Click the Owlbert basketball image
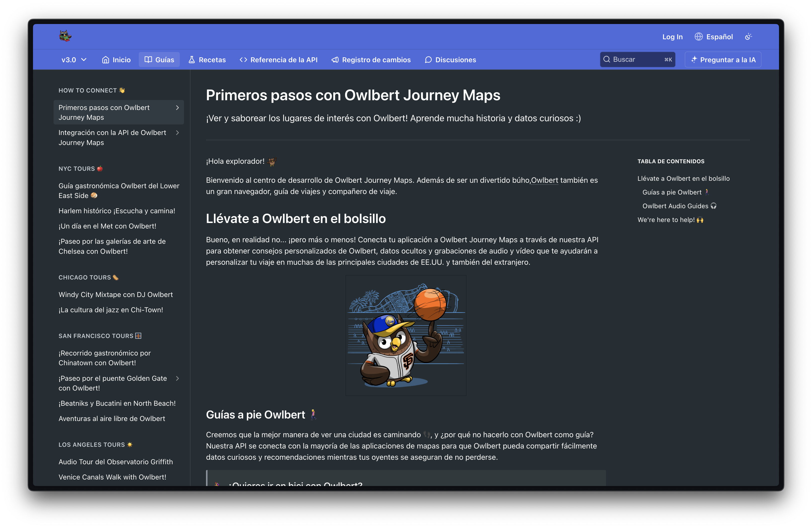Screen dimensions: 812x528 [x=406, y=335]
